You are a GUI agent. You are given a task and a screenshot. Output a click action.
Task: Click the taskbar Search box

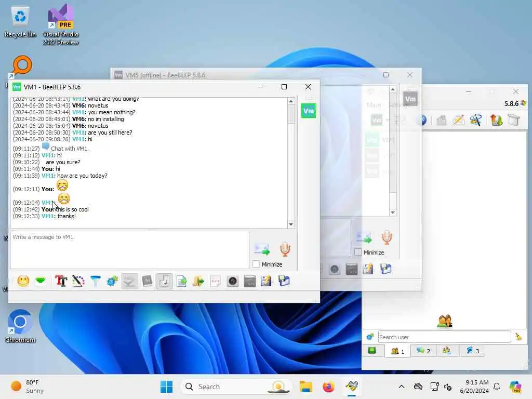click(x=236, y=387)
